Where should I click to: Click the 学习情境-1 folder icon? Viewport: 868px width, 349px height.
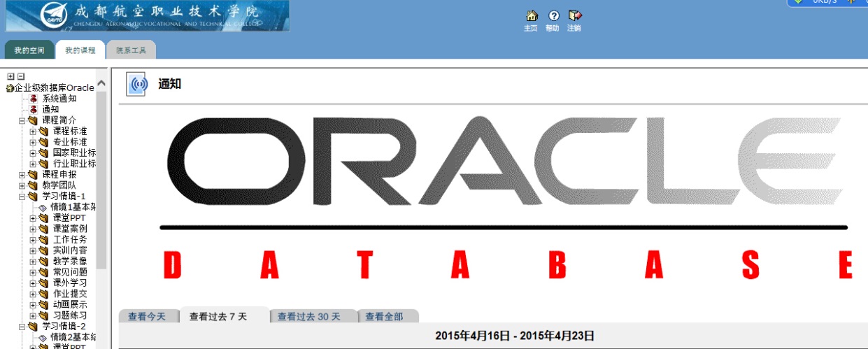[x=33, y=197]
